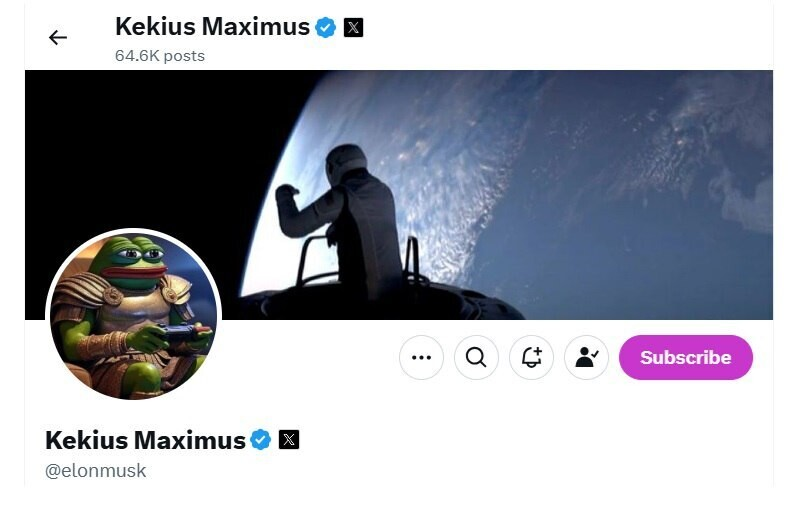Click the 64.6K posts count
Screen dimensions: 801x513
tap(160, 56)
